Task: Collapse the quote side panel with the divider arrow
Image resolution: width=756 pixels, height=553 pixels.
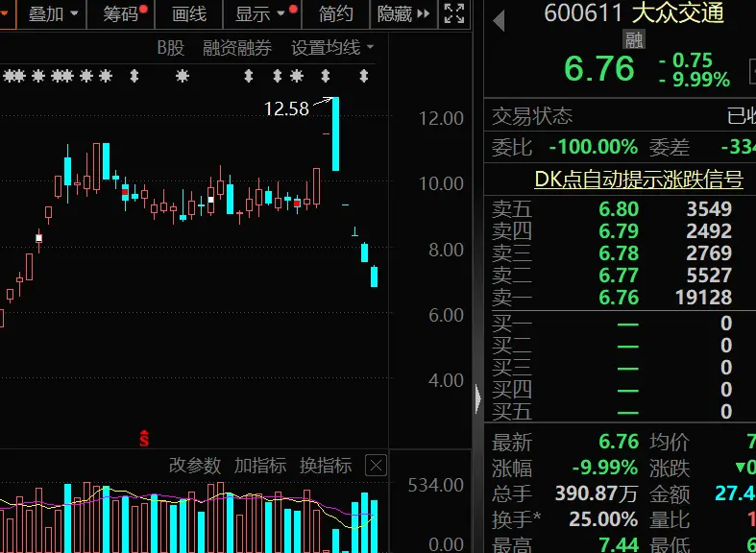Action: click(x=477, y=399)
